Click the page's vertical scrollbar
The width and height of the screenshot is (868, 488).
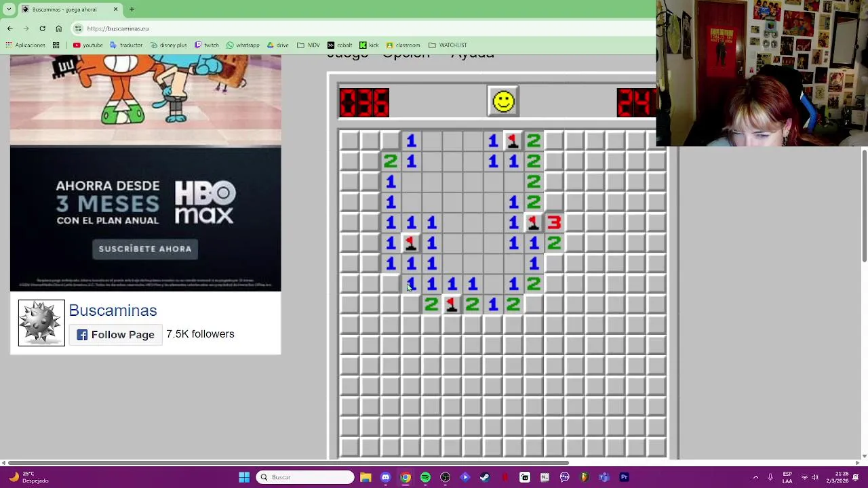(x=864, y=207)
